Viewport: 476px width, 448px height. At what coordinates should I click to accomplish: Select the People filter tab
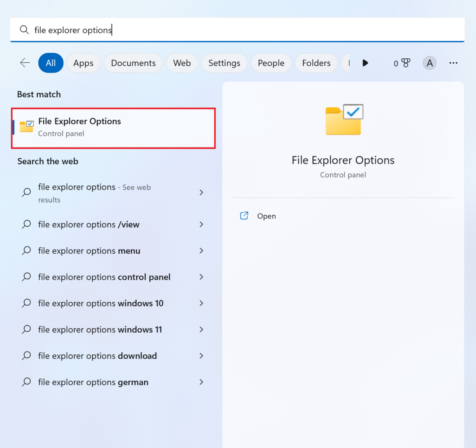271,63
